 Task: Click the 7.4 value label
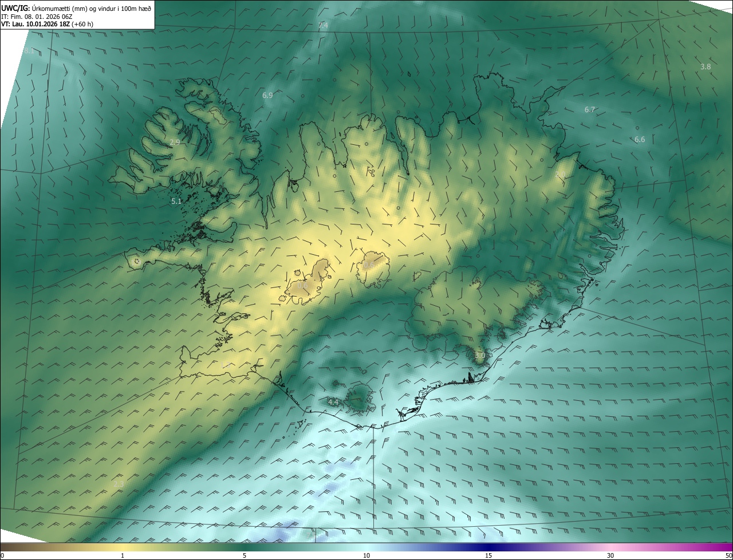coord(323,26)
